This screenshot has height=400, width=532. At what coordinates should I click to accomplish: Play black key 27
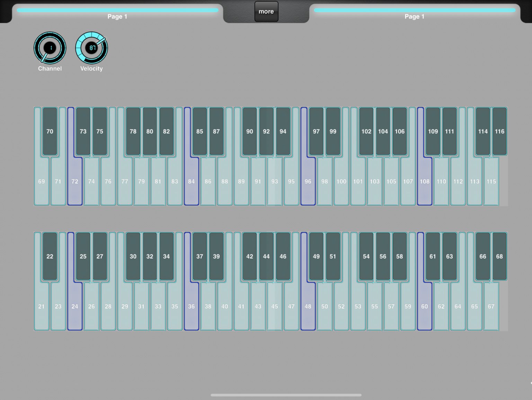coord(100,256)
